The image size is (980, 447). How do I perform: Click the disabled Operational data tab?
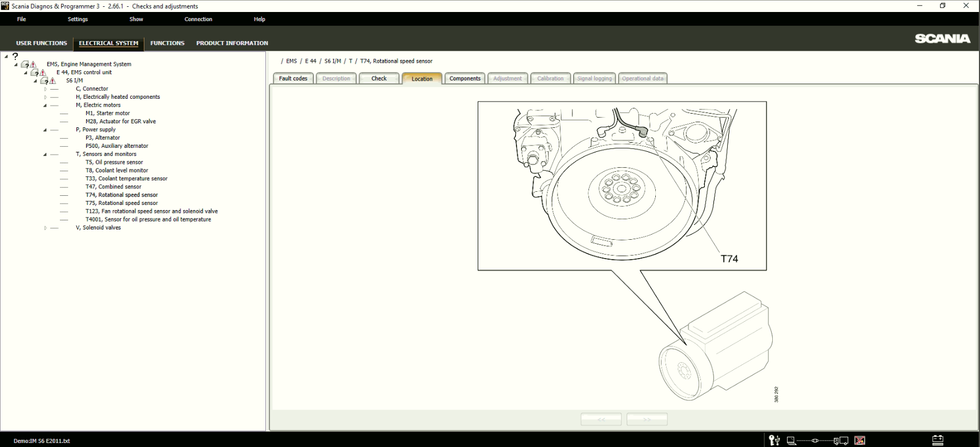tap(643, 78)
